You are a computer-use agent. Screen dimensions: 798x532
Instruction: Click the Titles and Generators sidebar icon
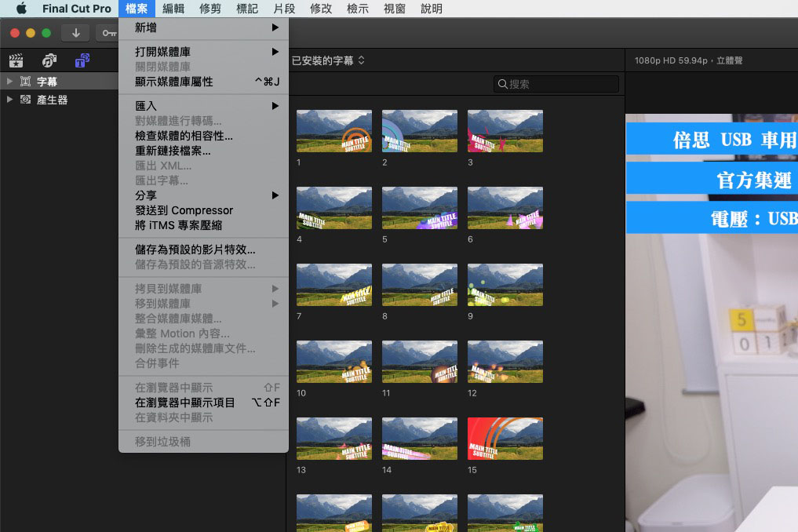pos(82,60)
